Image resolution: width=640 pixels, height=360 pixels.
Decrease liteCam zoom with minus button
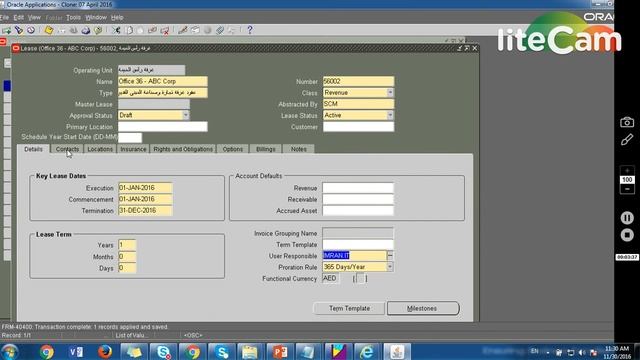pos(627,189)
